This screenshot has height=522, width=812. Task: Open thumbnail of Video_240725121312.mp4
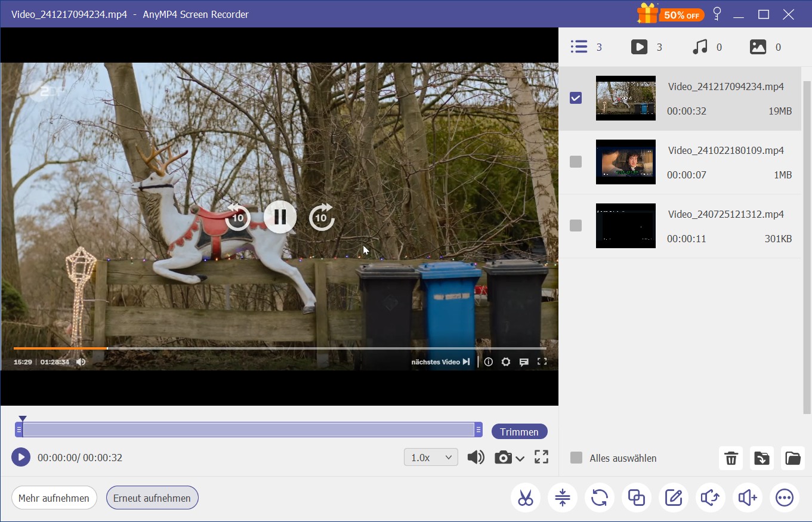[x=626, y=226]
